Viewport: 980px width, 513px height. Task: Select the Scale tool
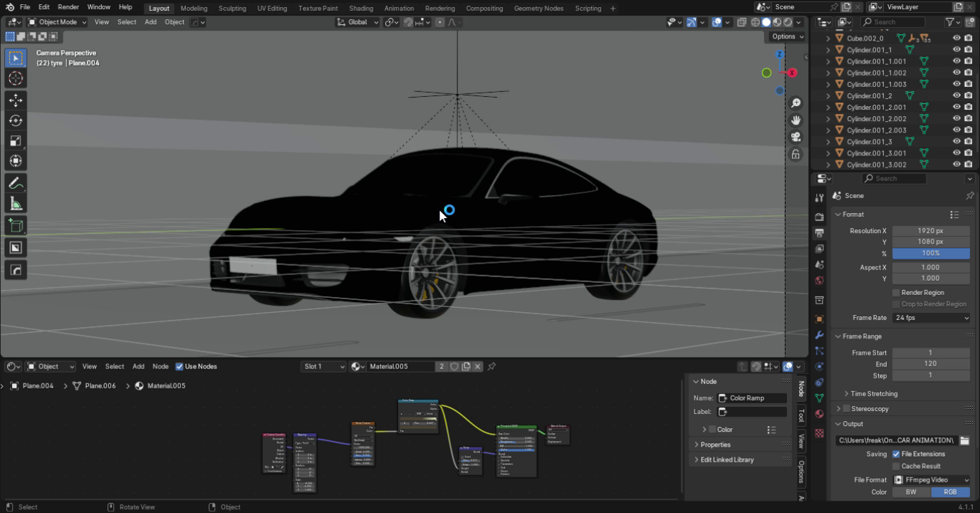16,140
